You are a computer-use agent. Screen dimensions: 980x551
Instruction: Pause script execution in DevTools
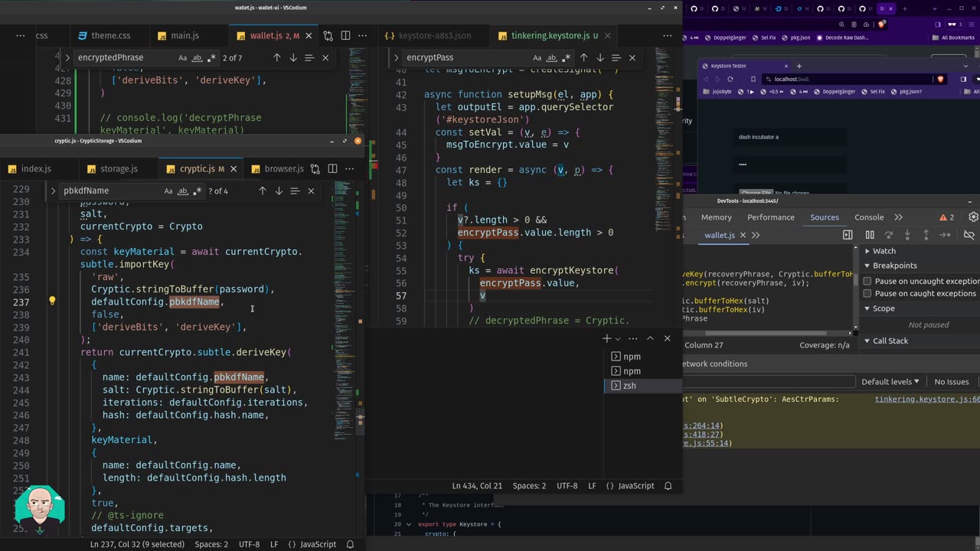click(870, 235)
